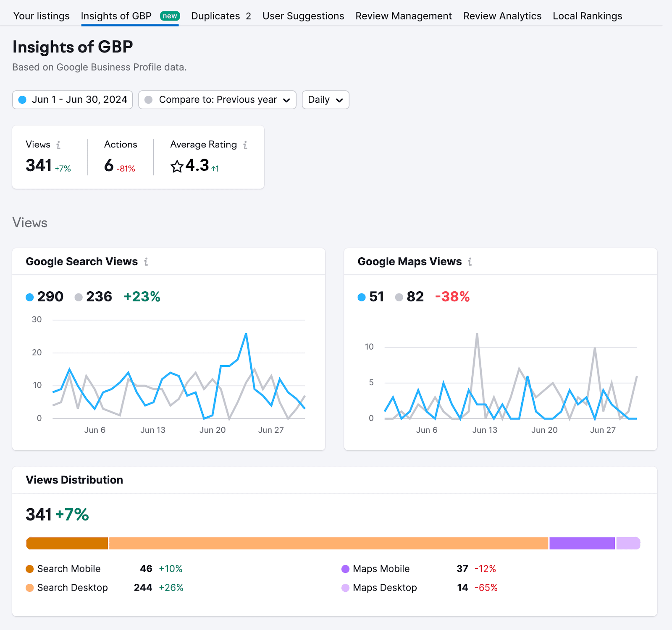This screenshot has width=672, height=630.
Task: Click the gray dot next to 82
Action: click(x=399, y=297)
